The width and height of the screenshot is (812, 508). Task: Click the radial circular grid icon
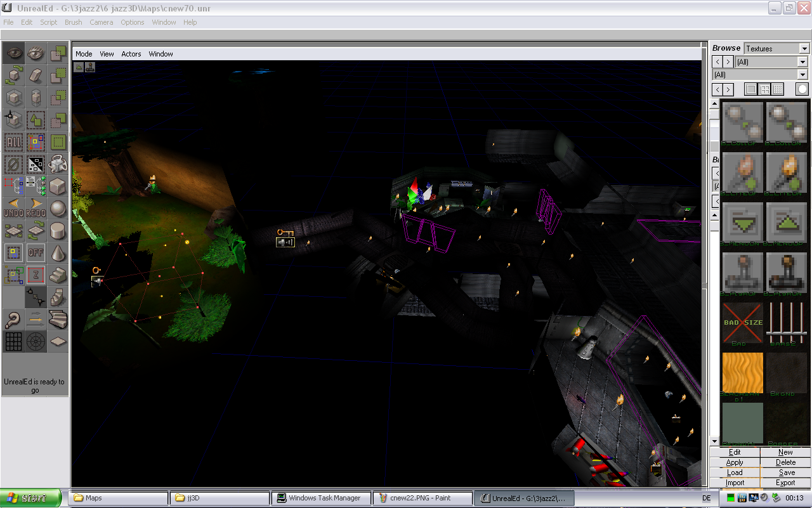(36, 342)
